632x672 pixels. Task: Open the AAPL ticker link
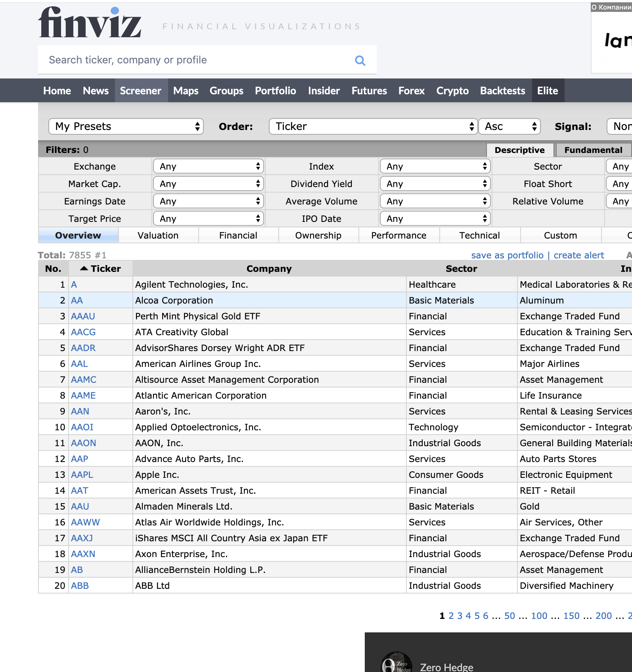pos(82,475)
